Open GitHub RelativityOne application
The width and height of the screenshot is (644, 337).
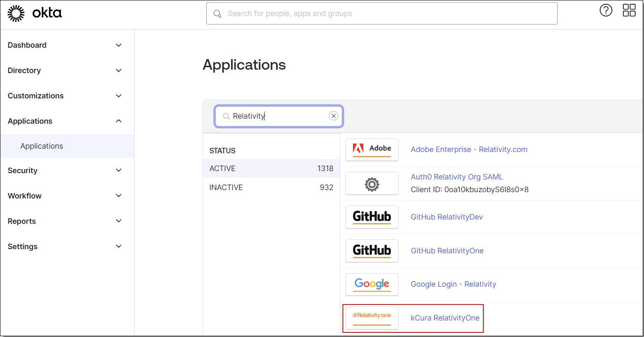(x=447, y=251)
